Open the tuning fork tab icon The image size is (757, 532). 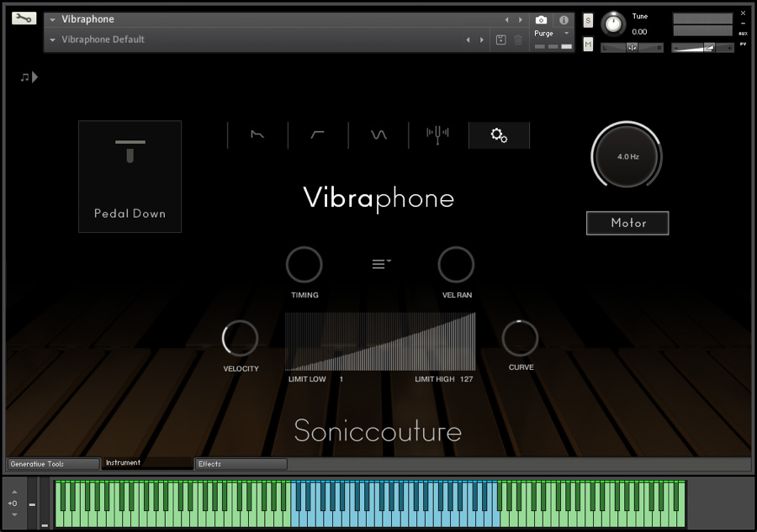pyautogui.click(x=438, y=134)
